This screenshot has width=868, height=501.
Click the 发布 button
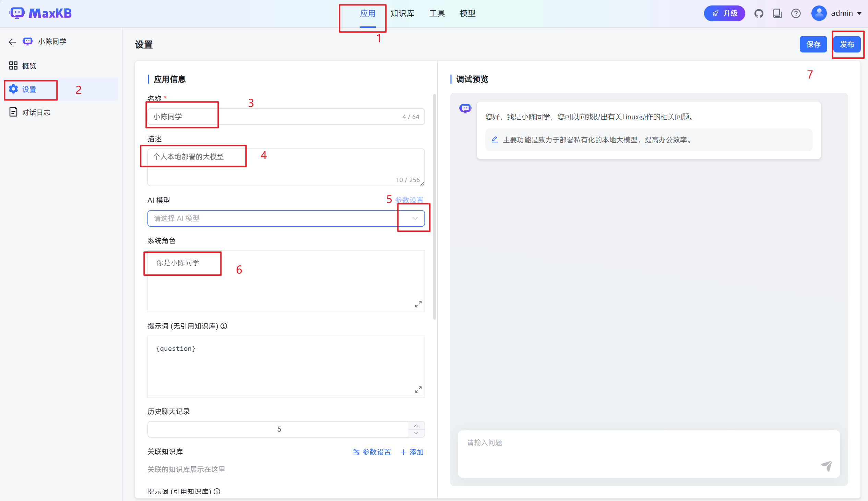847,44
